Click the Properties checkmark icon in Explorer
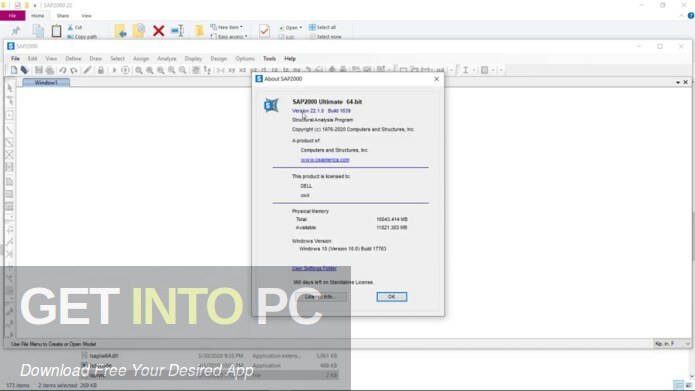Image resolution: width=695 pixels, height=391 pixels. click(264, 31)
